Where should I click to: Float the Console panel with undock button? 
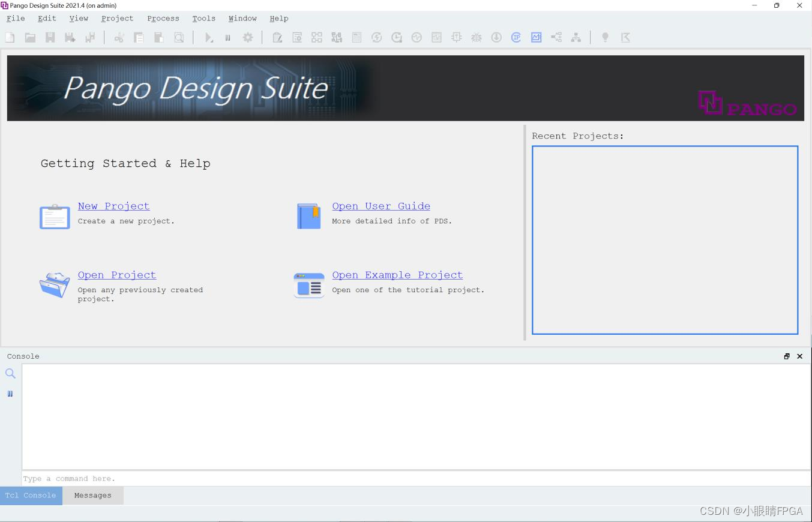787,356
